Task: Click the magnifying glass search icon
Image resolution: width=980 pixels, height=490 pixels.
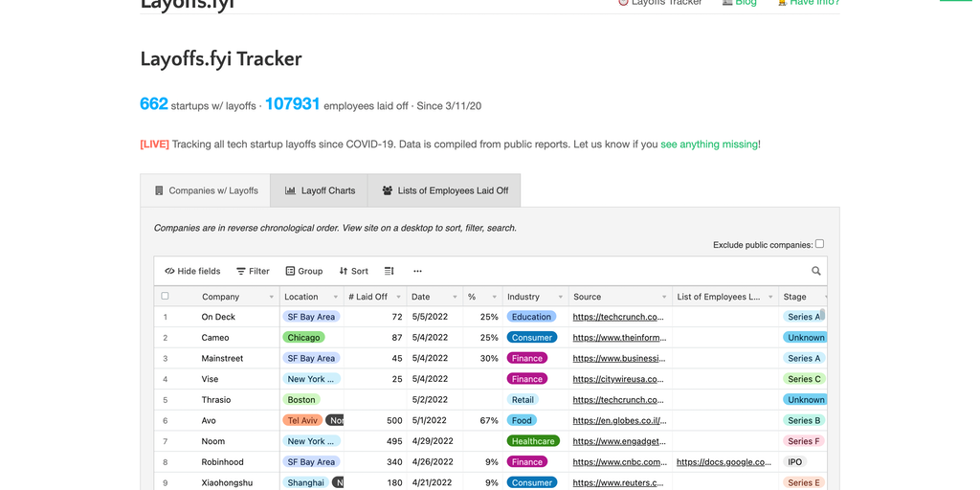Action: click(816, 271)
